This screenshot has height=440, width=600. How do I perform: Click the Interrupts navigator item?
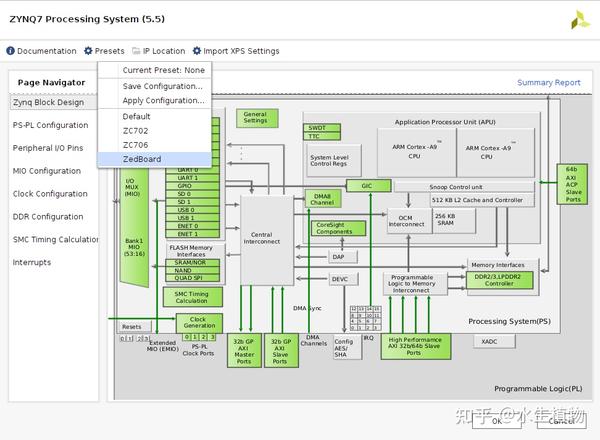coord(32,262)
